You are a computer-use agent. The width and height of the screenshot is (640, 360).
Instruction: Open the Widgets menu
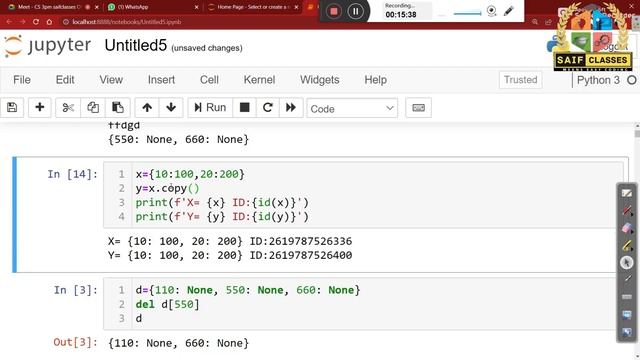(x=320, y=80)
